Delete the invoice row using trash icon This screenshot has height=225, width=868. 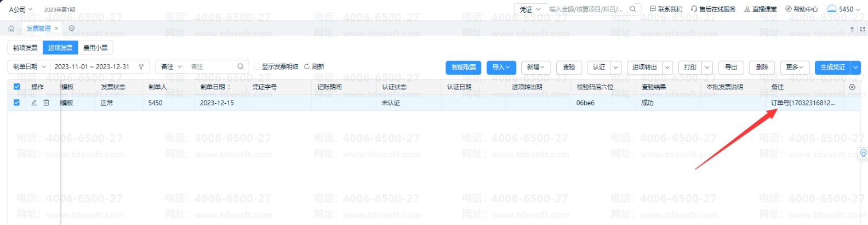click(x=46, y=103)
